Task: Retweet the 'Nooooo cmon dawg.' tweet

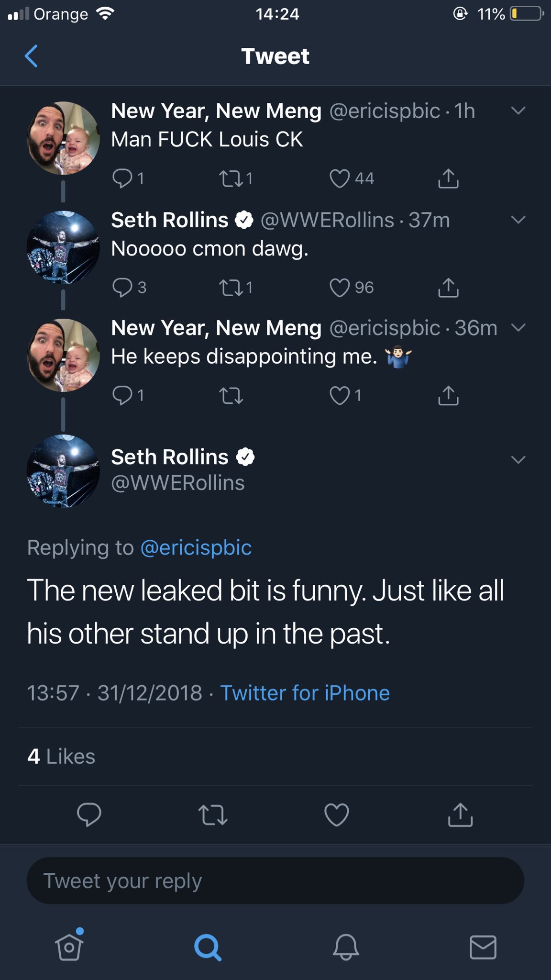Action: pos(231,288)
